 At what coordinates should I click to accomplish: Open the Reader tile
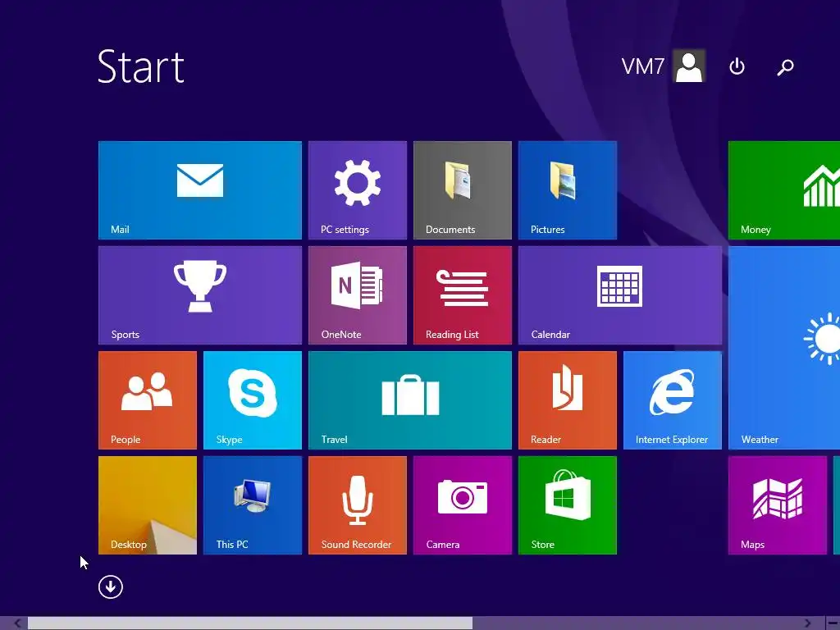click(568, 400)
